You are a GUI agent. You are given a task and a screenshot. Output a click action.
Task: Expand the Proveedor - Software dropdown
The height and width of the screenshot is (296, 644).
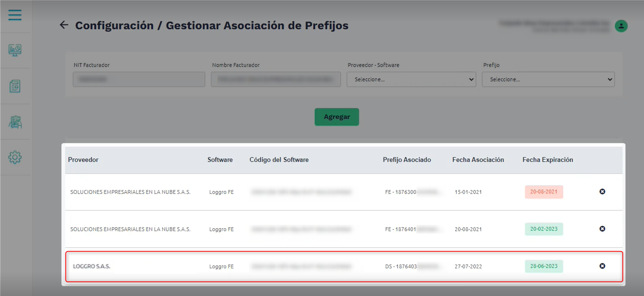coord(411,79)
